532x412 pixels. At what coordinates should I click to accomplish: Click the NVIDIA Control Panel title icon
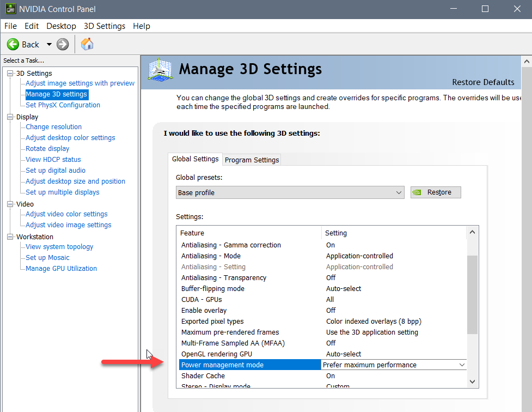pos(10,9)
